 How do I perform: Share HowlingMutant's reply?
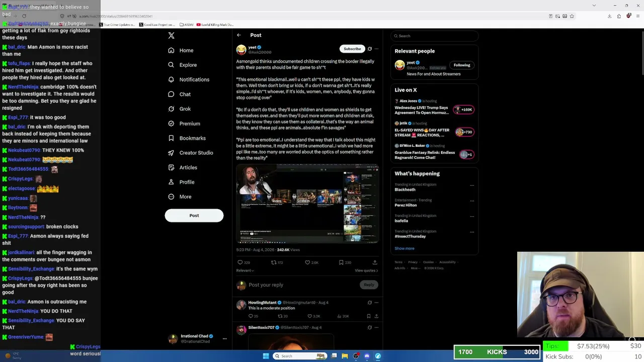coord(376,316)
